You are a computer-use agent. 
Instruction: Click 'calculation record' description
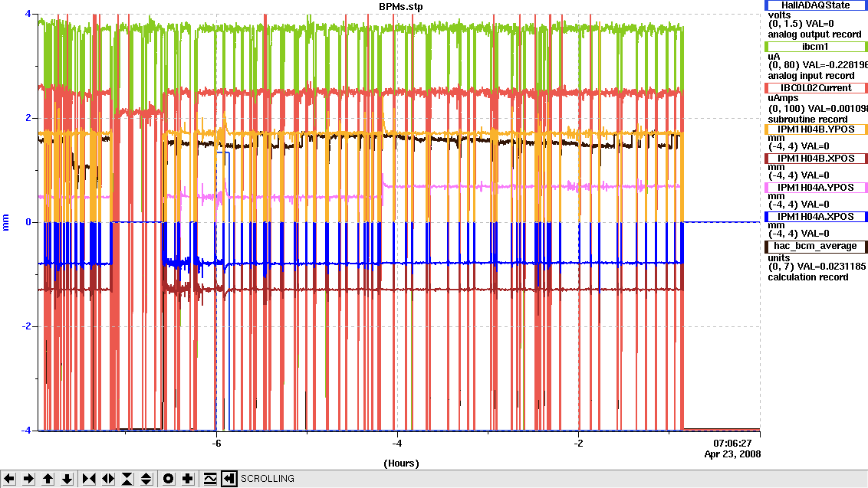point(807,277)
